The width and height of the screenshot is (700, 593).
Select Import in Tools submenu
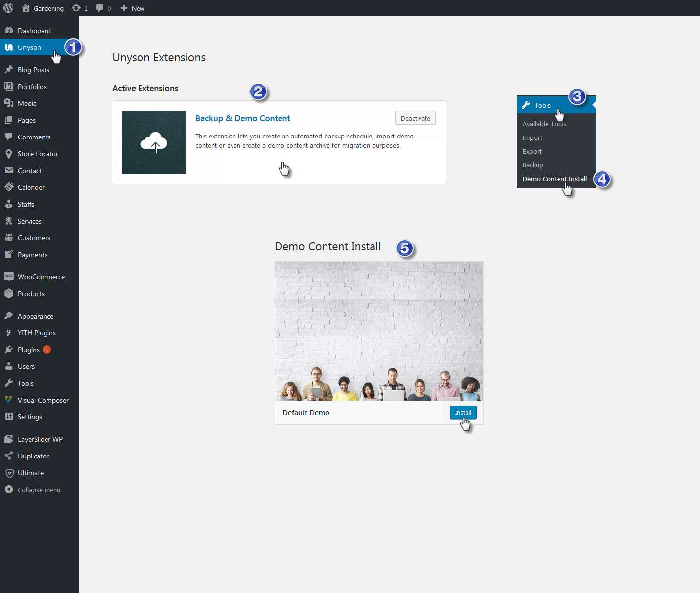[x=532, y=137]
